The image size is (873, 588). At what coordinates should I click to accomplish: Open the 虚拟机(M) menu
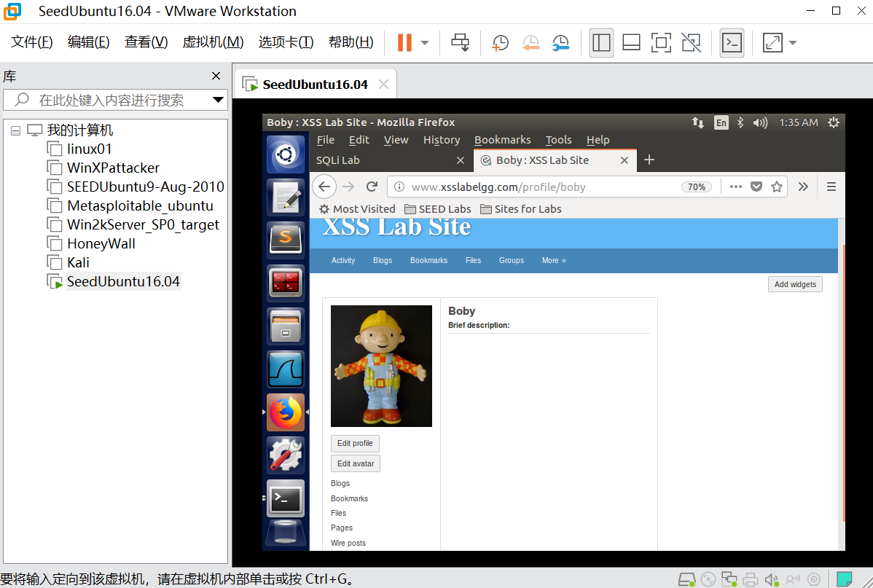214,42
